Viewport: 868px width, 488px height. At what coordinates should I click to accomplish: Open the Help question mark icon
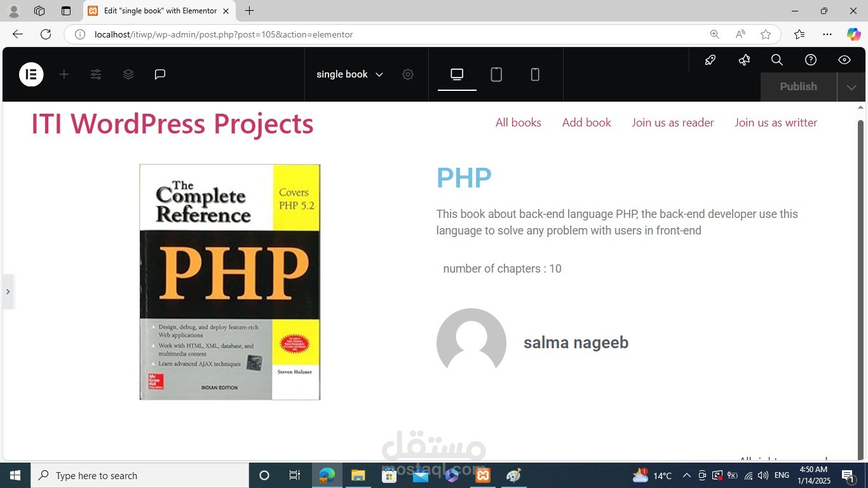click(x=811, y=60)
